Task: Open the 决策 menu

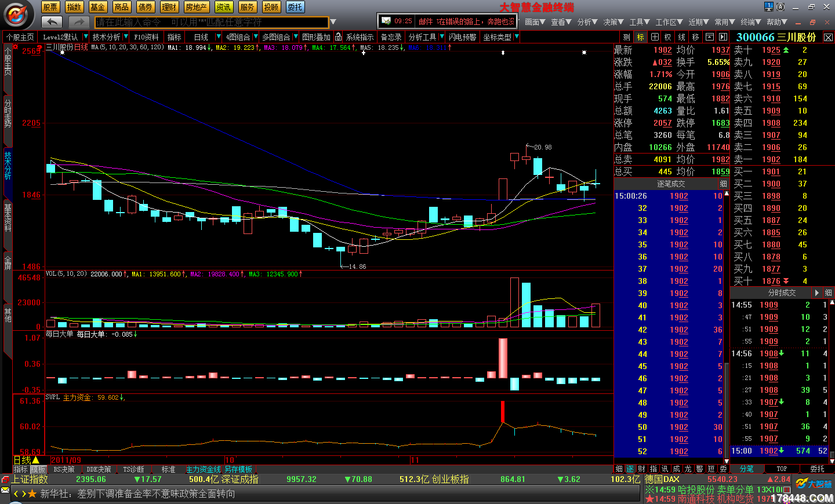Action: coord(613,22)
